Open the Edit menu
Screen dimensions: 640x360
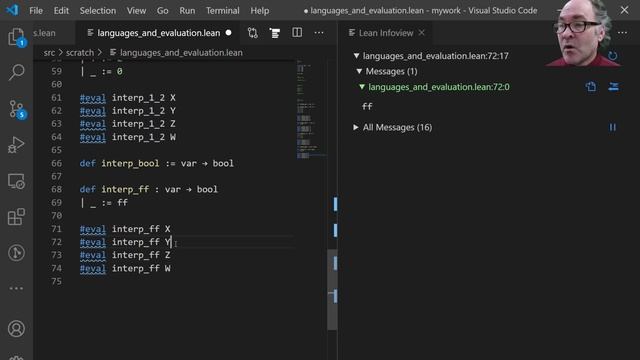click(61, 11)
